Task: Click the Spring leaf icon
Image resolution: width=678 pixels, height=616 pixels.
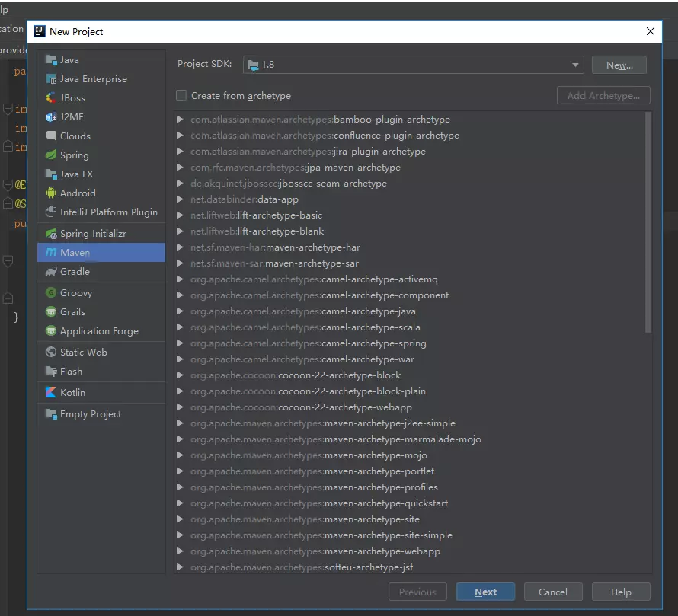Action: pos(51,155)
